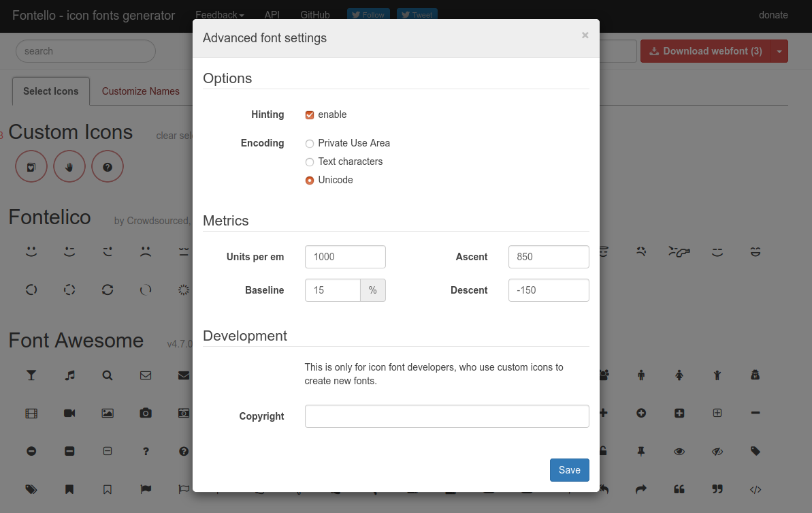Viewport: 812px width, 513px height.
Task: Select the hand custom icon
Action: point(69,166)
